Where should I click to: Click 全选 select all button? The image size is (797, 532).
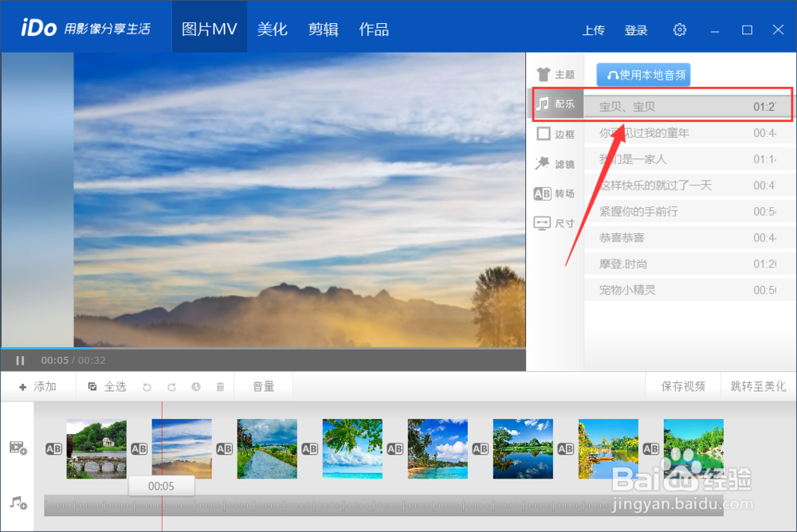coord(108,387)
